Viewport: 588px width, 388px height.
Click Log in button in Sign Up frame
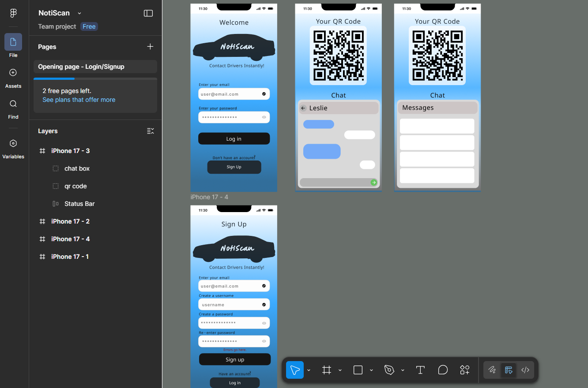(x=235, y=383)
